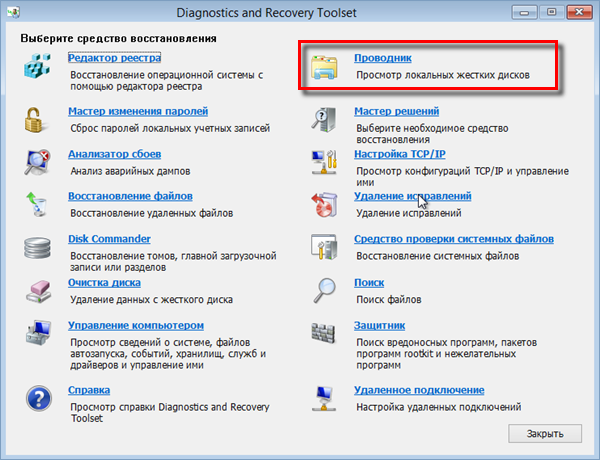Click the Remote Connection computer icon
Screen dimensions: 600x460
[324, 398]
